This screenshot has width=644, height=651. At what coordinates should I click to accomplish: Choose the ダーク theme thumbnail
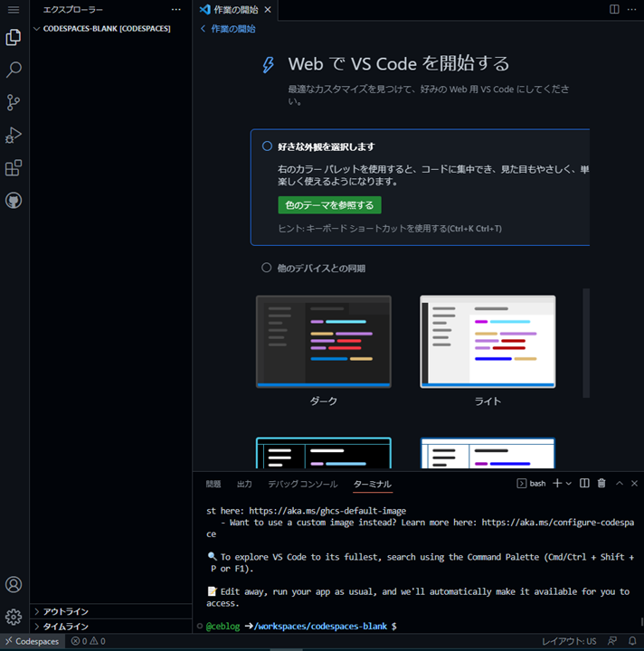click(x=324, y=341)
